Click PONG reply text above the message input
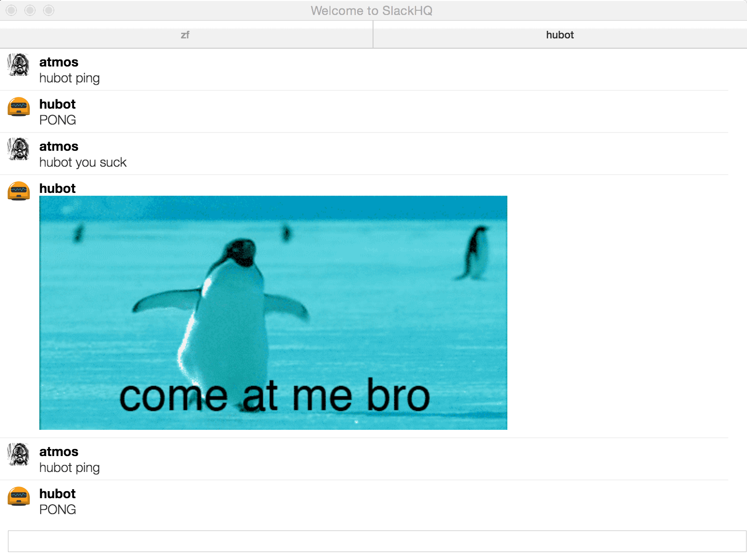Image resolution: width=747 pixels, height=560 pixels. (58, 509)
